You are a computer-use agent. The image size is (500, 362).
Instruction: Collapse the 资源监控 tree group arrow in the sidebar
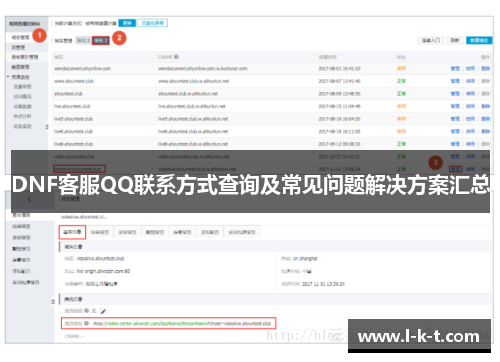[x=8, y=77]
